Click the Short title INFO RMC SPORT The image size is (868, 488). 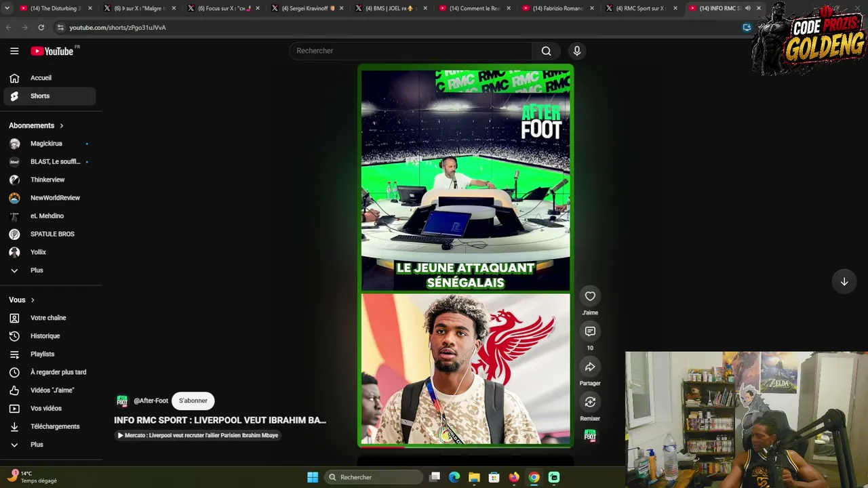click(x=220, y=420)
